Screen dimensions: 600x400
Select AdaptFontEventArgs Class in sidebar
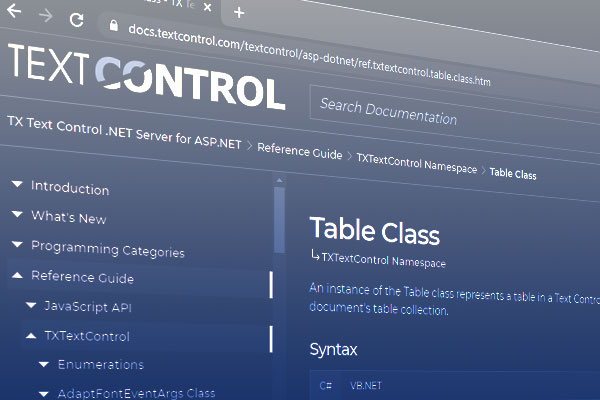point(137,393)
